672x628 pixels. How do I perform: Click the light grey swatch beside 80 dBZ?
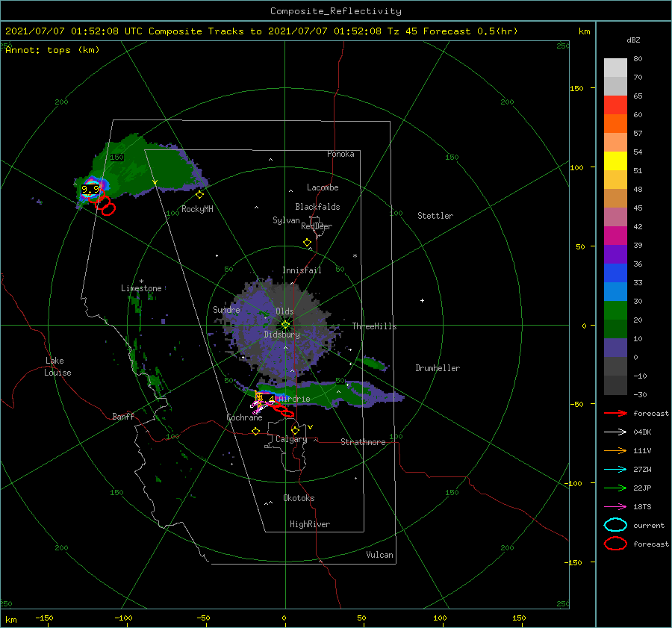coord(615,68)
